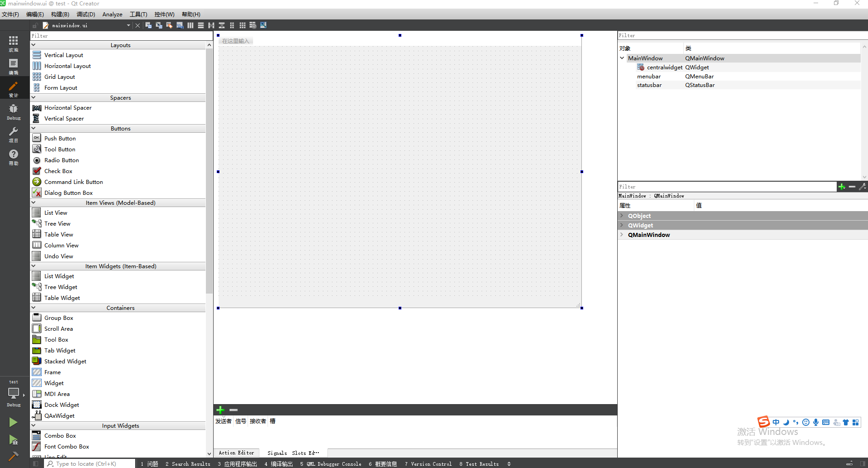Add a connection with the green plus icon
Screen dimensions: 868x468
[220, 410]
